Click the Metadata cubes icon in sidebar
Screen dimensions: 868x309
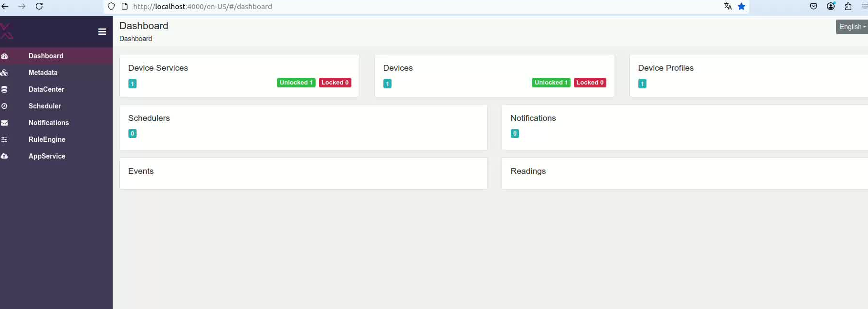[x=4, y=73]
